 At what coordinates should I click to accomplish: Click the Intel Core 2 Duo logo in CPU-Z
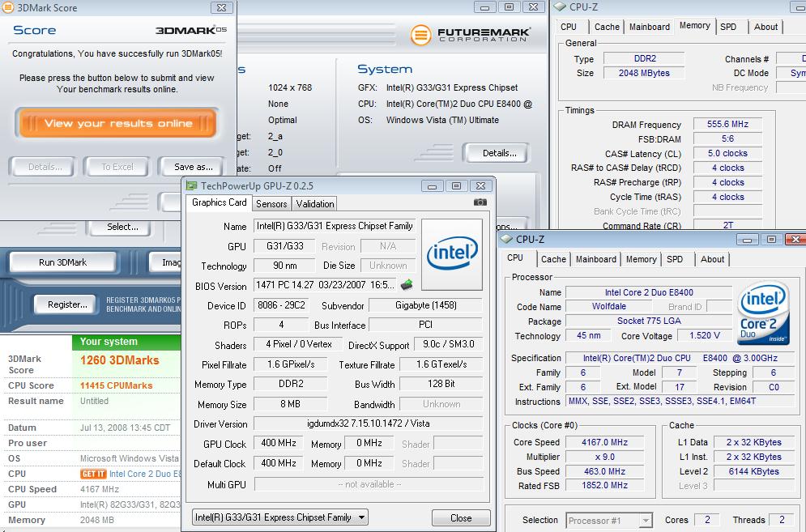point(763,313)
